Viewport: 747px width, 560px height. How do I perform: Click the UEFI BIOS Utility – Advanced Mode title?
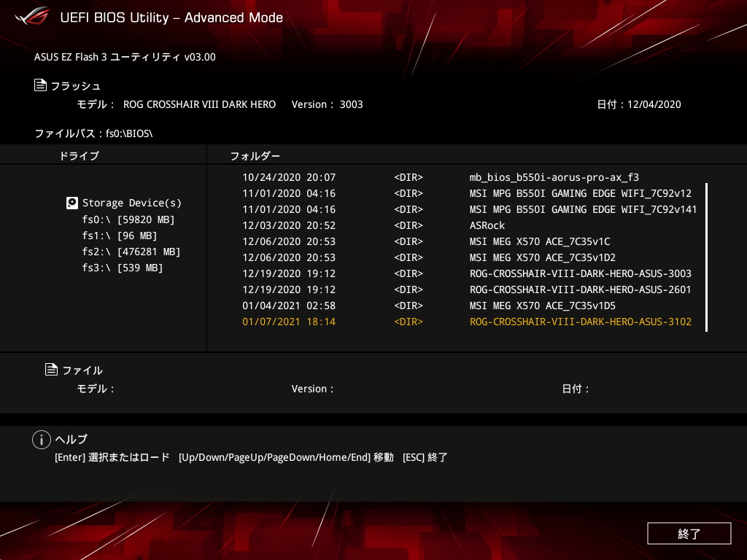tap(171, 17)
